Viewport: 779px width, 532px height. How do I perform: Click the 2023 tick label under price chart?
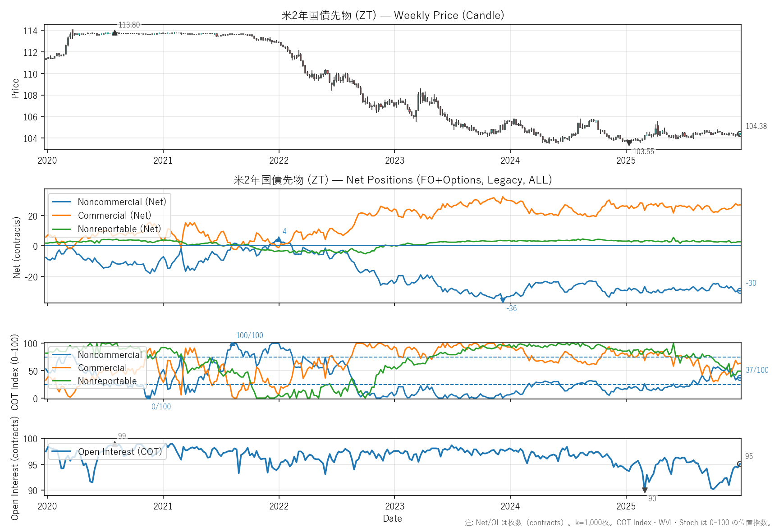(x=394, y=161)
